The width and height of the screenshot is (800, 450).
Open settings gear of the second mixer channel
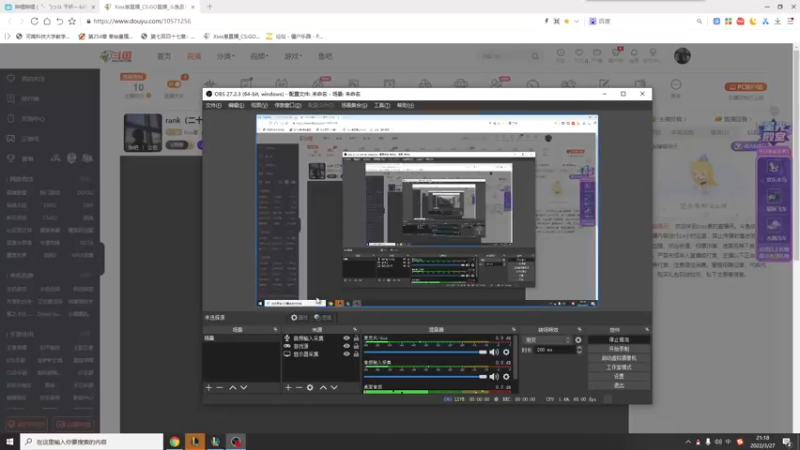click(x=506, y=377)
